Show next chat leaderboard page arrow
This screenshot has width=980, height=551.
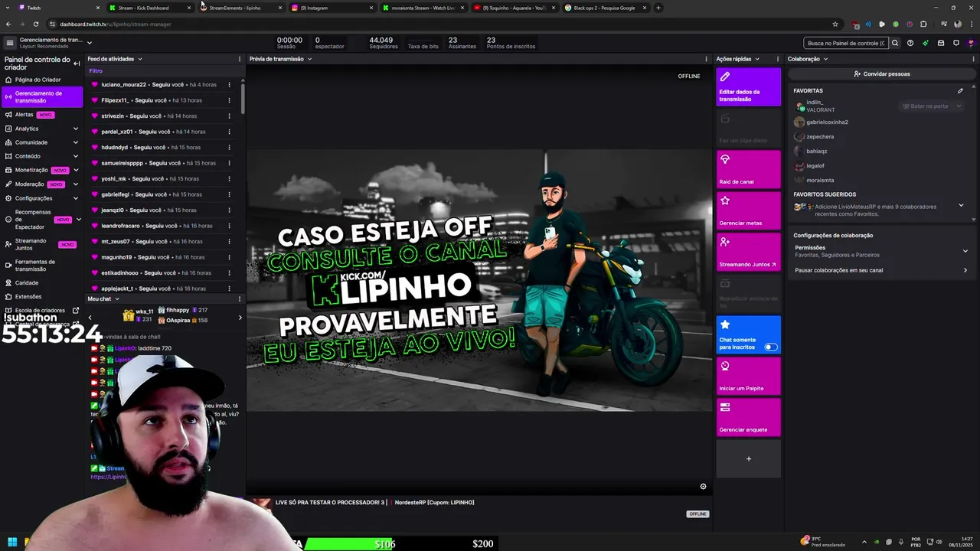pos(240,318)
